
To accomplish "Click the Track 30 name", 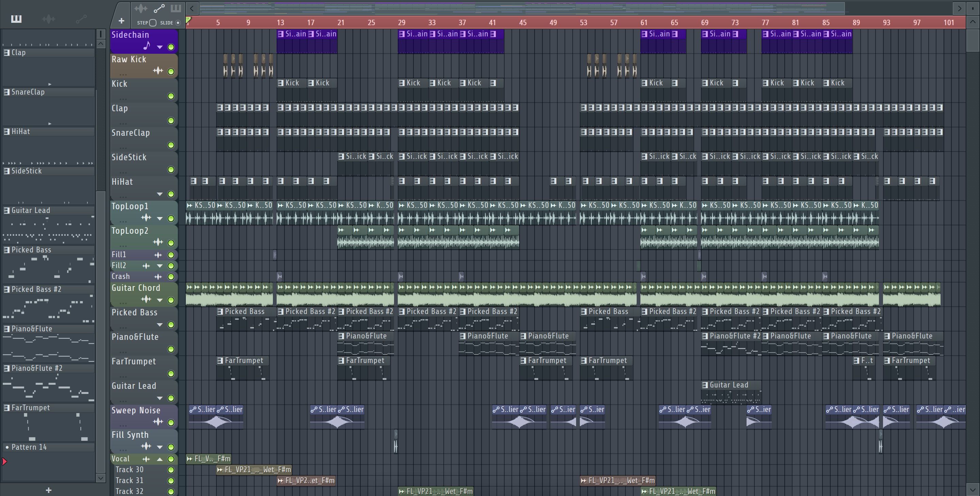I will [x=129, y=470].
